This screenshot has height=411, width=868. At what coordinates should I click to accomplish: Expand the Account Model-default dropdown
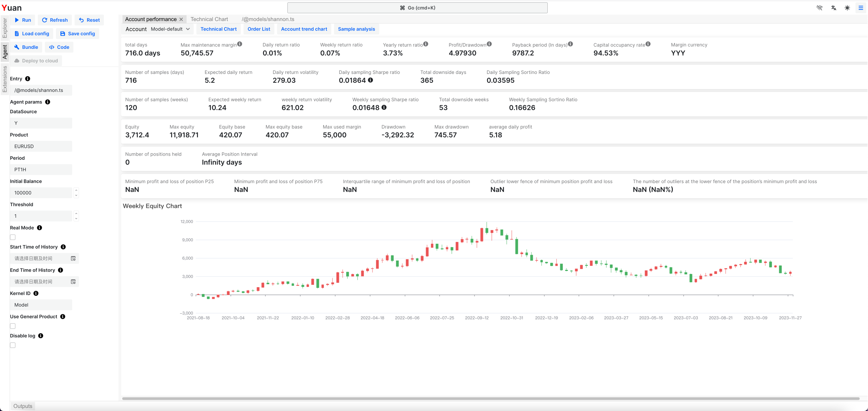(x=170, y=29)
